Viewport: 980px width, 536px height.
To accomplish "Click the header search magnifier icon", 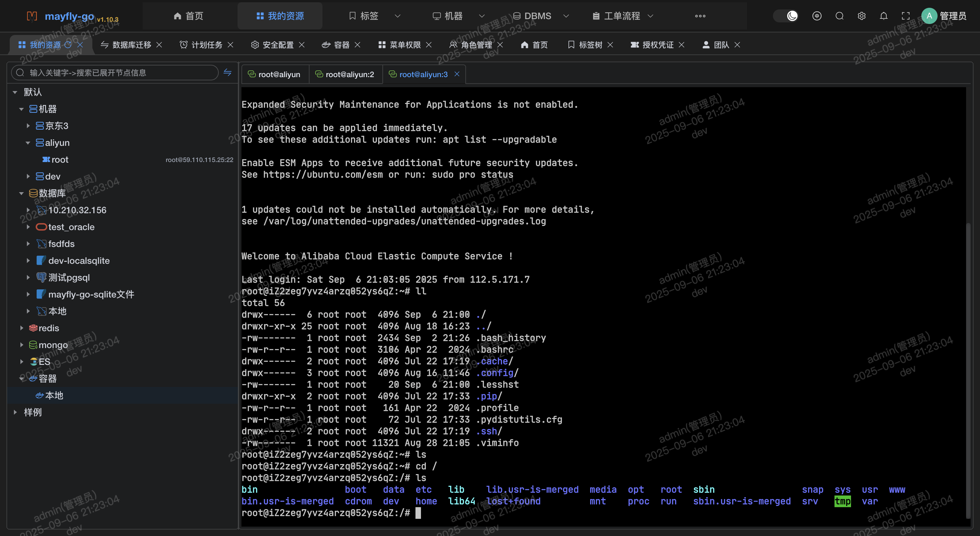I will (x=839, y=16).
